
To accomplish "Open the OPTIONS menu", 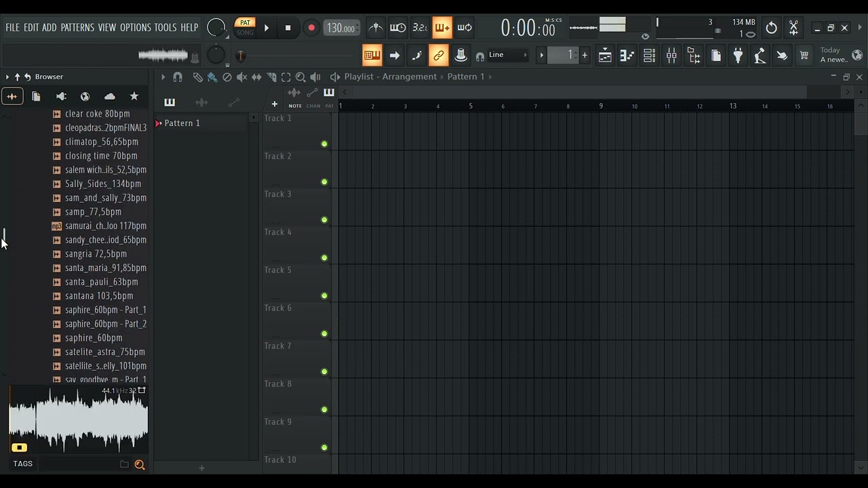I will pyautogui.click(x=136, y=28).
